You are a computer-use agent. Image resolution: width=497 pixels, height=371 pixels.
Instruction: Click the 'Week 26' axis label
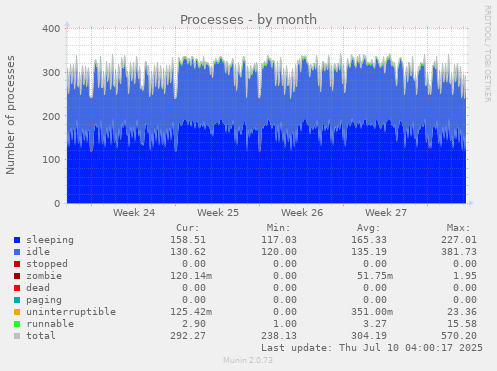click(x=302, y=213)
